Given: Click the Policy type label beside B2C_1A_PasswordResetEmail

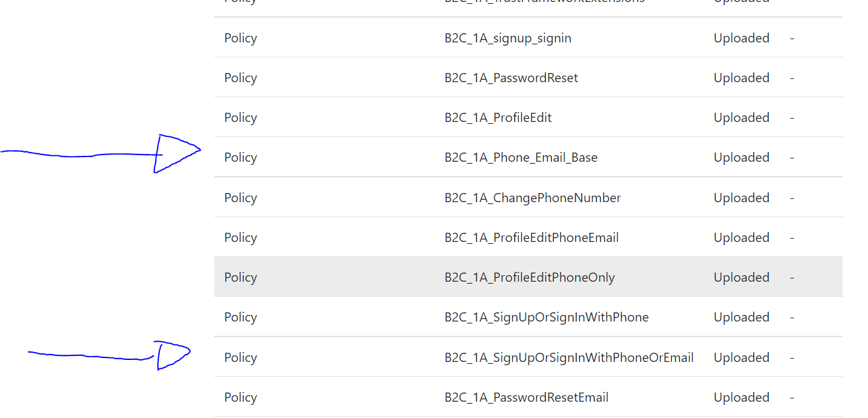Looking at the screenshot, I should pyautogui.click(x=240, y=397).
